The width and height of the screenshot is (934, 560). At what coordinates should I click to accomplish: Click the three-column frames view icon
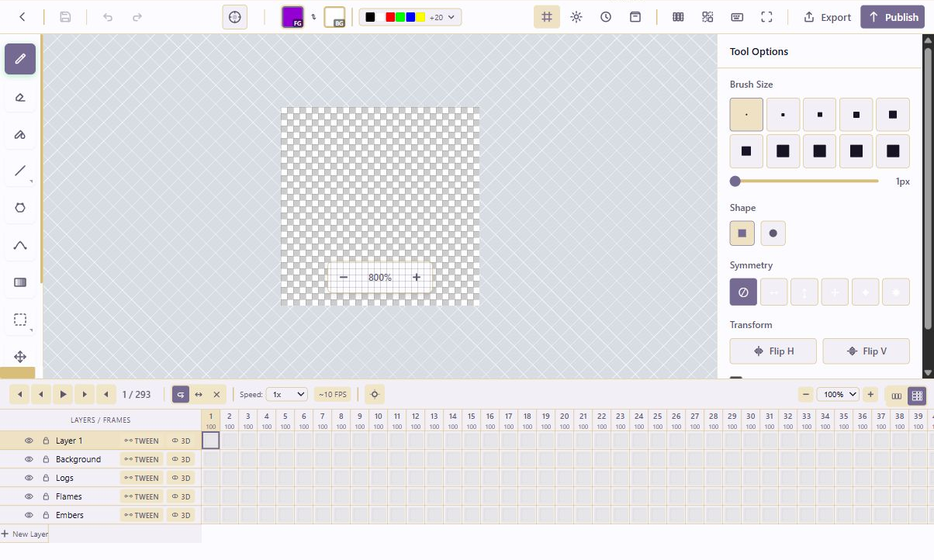pos(678,17)
